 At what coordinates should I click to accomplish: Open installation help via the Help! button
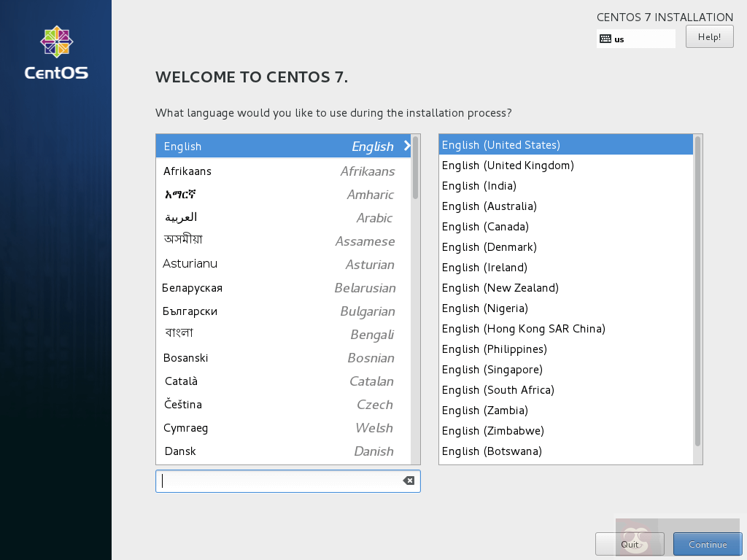pyautogui.click(x=709, y=36)
